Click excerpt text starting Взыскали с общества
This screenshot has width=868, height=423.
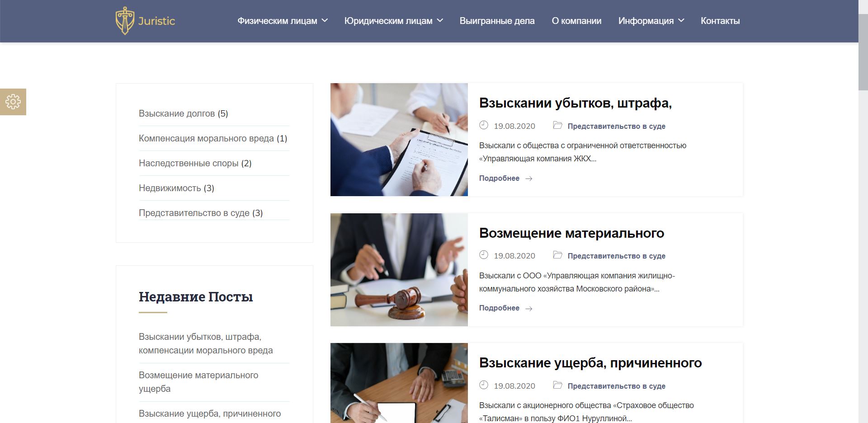[x=583, y=152]
